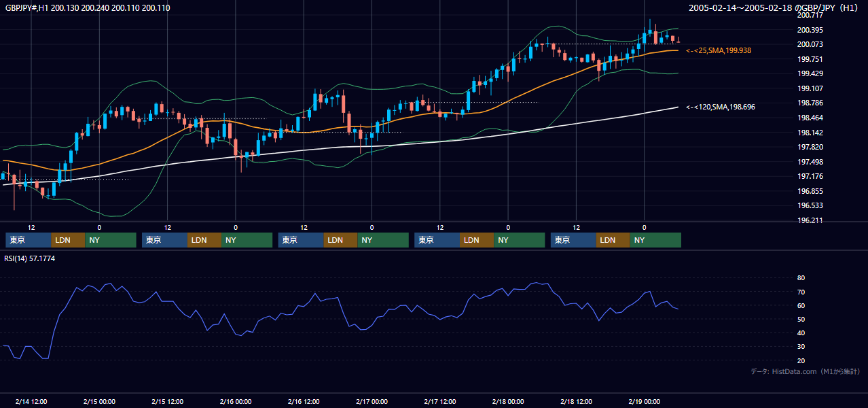
Task: Click the 2/18 00:00 date label
Action: click(x=508, y=401)
